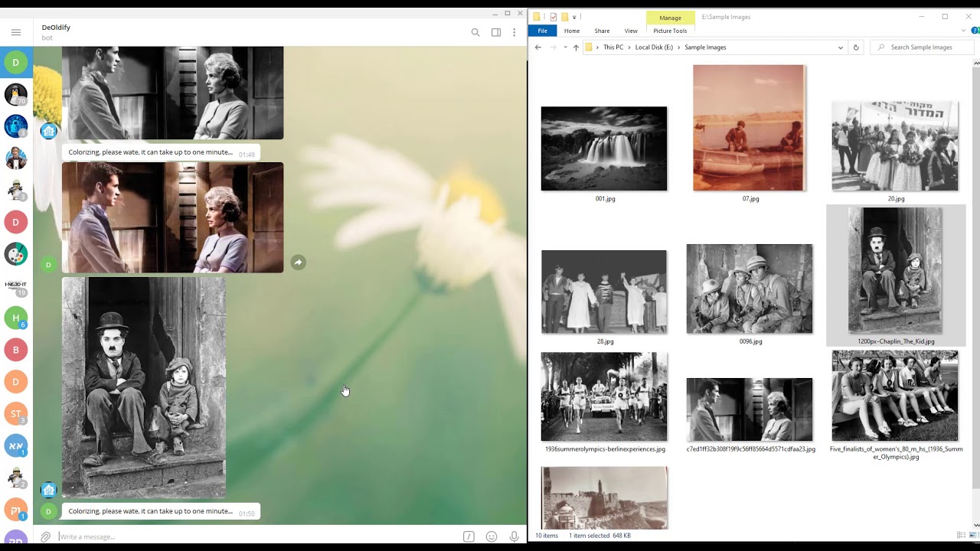Viewport: 980px width, 551px height.
Task: Open the orange ST chat
Action: tap(16, 414)
